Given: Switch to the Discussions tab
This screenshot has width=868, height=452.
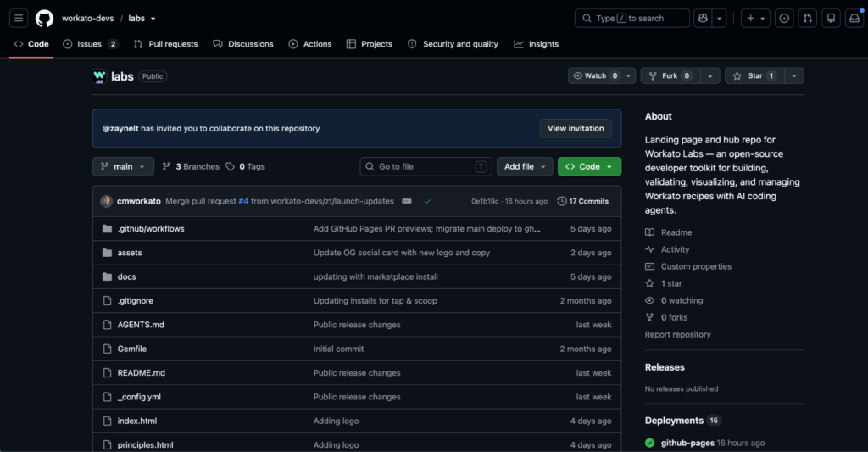Looking at the screenshot, I should [243, 44].
